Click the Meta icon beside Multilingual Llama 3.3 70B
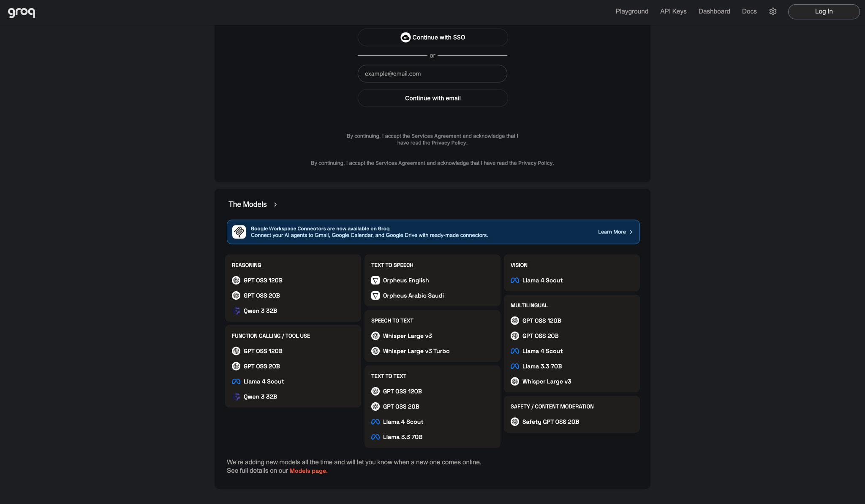Viewport: 865px width, 504px height. point(515,366)
